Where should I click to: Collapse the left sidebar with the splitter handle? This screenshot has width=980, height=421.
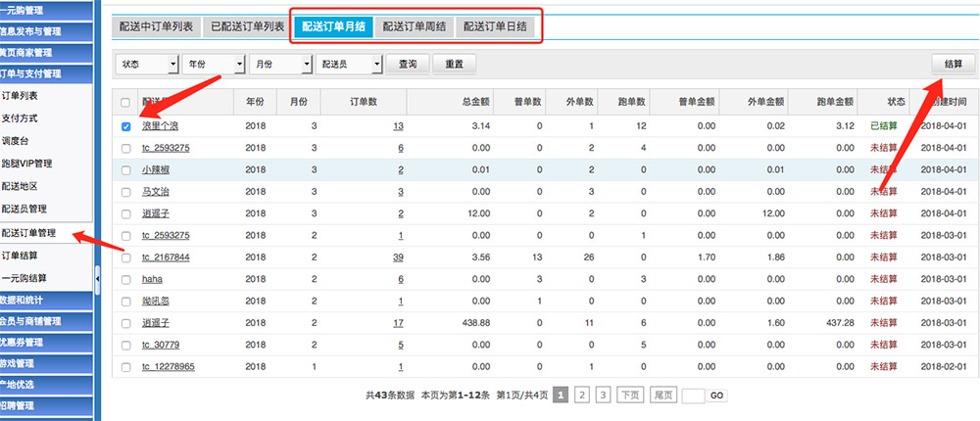97,279
